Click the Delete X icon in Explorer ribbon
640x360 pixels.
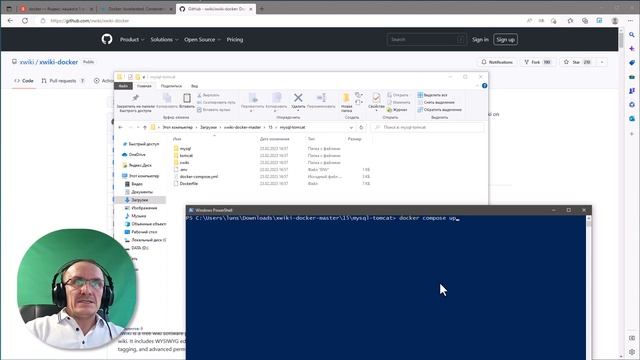[298, 98]
